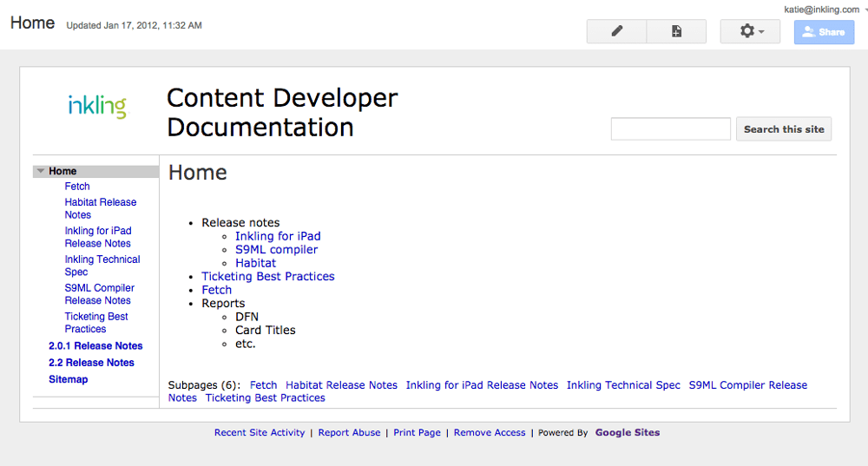This screenshot has width=868, height=466.
Task: Click Recent Site Activity footer link
Action: [260, 433]
